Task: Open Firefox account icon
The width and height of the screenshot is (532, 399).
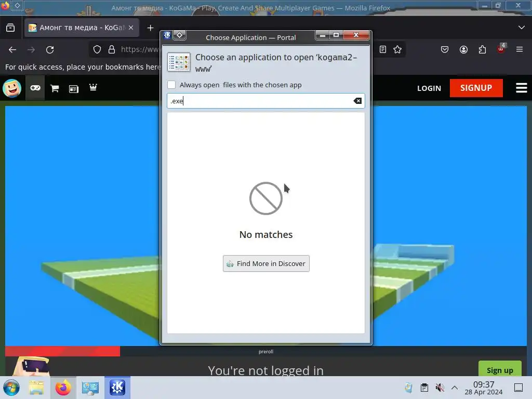Action: click(463, 49)
